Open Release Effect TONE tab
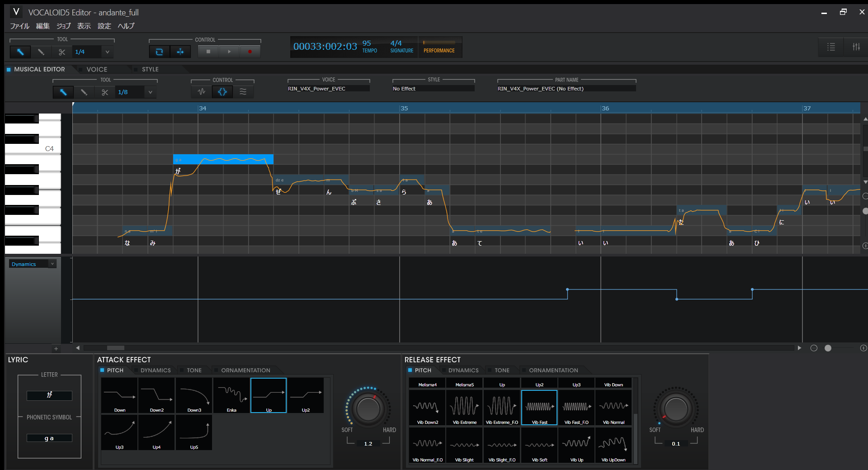The width and height of the screenshot is (868, 470). [502, 370]
